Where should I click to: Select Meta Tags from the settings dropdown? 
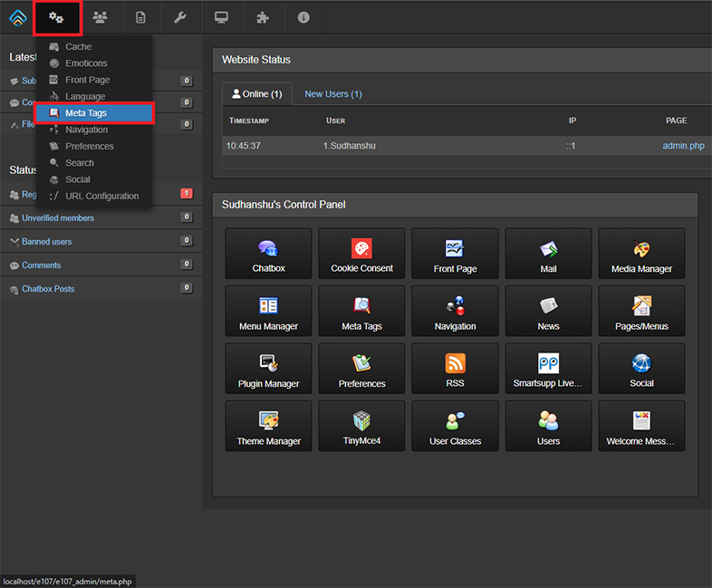click(94, 112)
